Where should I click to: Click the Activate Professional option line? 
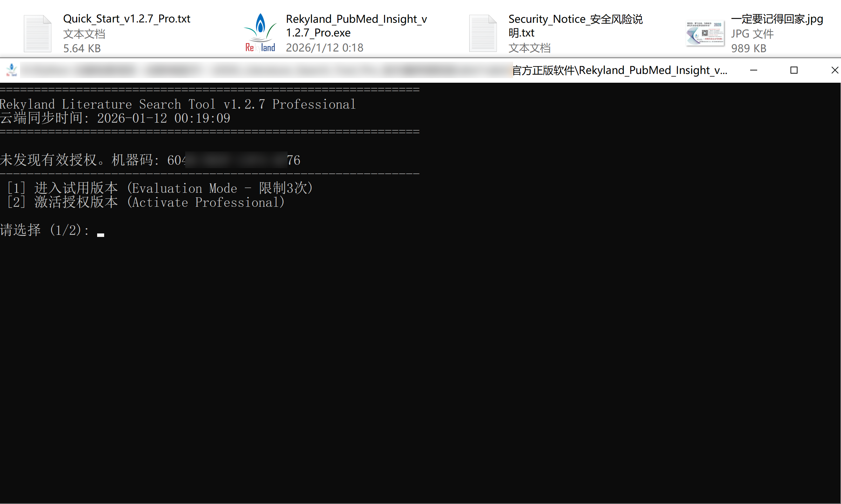pyautogui.click(x=146, y=202)
